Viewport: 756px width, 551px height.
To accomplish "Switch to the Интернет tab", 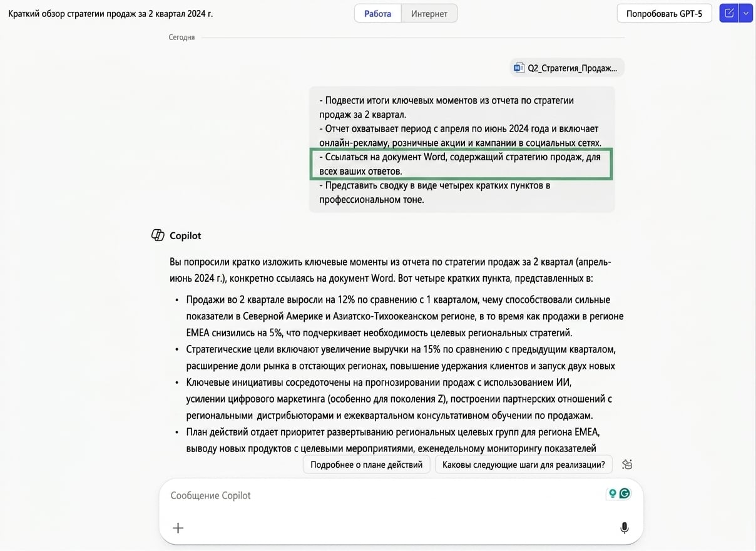I will pyautogui.click(x=429, y=13).
